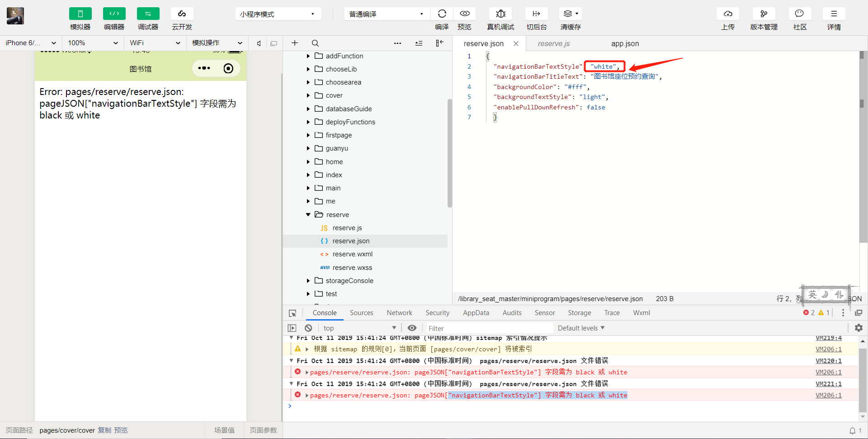The height and width of the screenshot is (439, 868).
Task: Click the 复制 path link
Action: click(104, 430)
